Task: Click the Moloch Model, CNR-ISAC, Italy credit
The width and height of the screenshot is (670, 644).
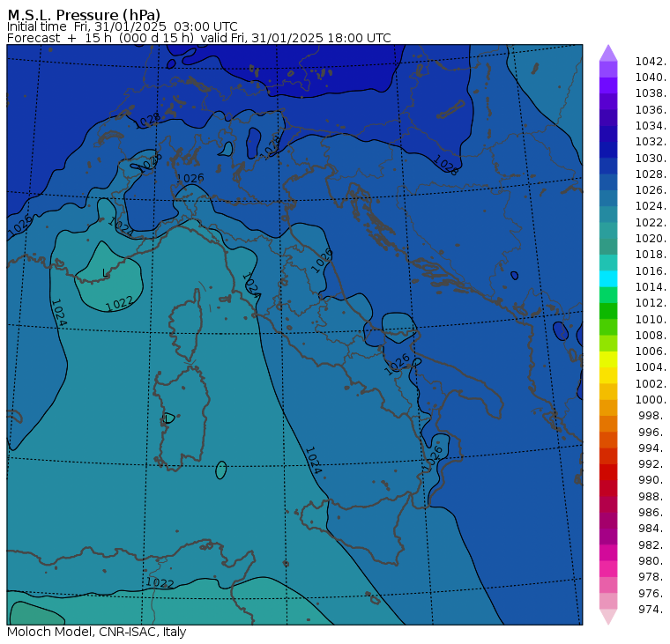Action: coord(97,632)
